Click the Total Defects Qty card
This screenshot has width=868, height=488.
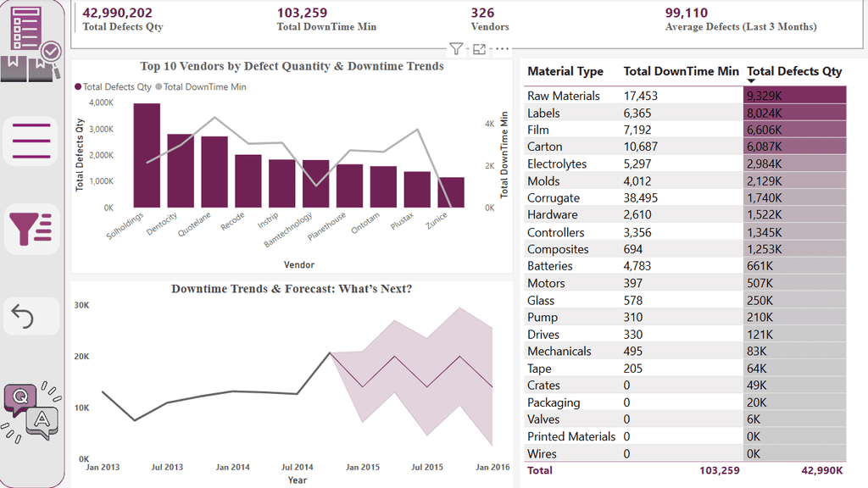[123, 19]
